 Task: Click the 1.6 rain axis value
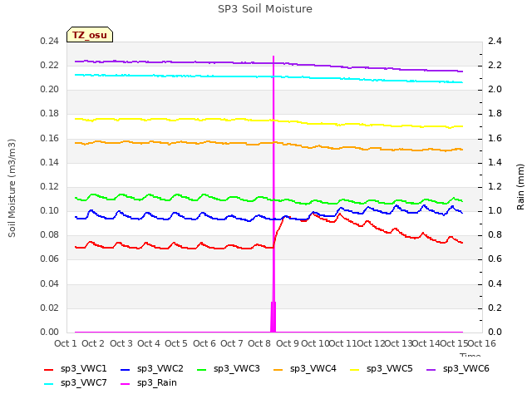pyautogui.click(x=495, y=139)
